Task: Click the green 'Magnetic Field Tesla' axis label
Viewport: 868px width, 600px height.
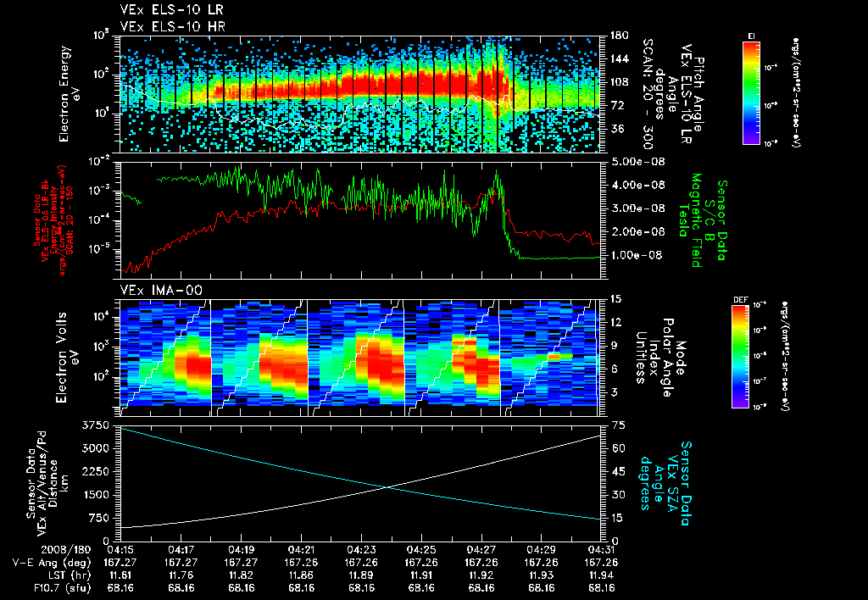Action: pyautogui.click(x=690, y=220)
